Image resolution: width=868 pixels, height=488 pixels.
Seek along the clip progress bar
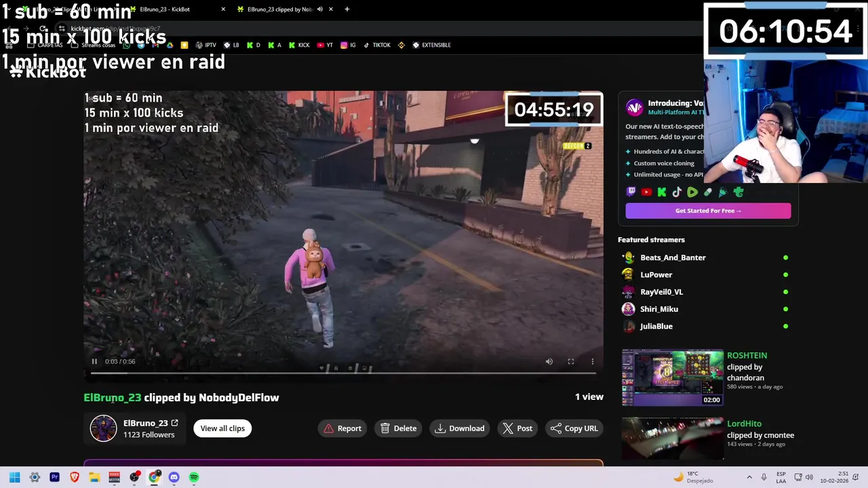point(343,373)
